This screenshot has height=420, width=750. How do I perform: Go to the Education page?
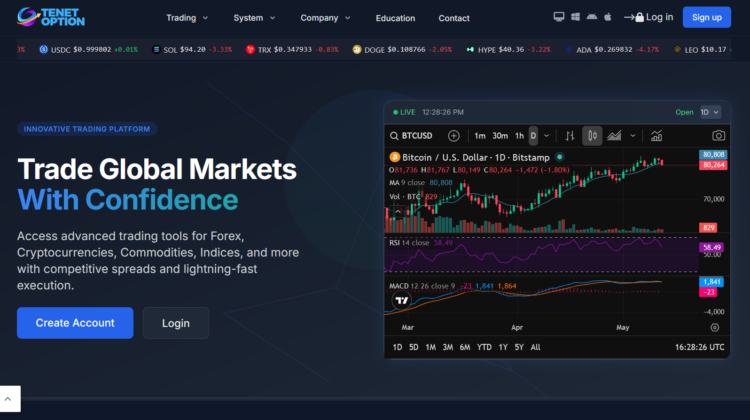coord(395,18)
